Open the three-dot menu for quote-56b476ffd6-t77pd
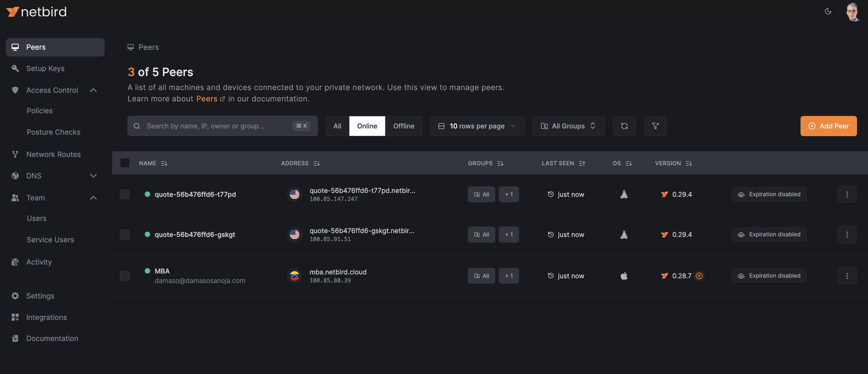 [x=847, y=194]
